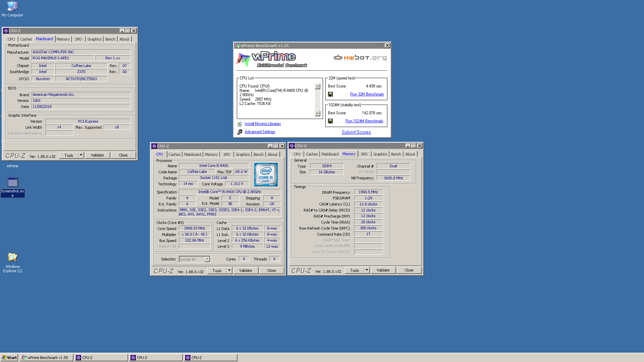Minimize the Mainboard CPU-Z window
The image size is (644, 362).
pyautogui.click(x=122, y=31)
